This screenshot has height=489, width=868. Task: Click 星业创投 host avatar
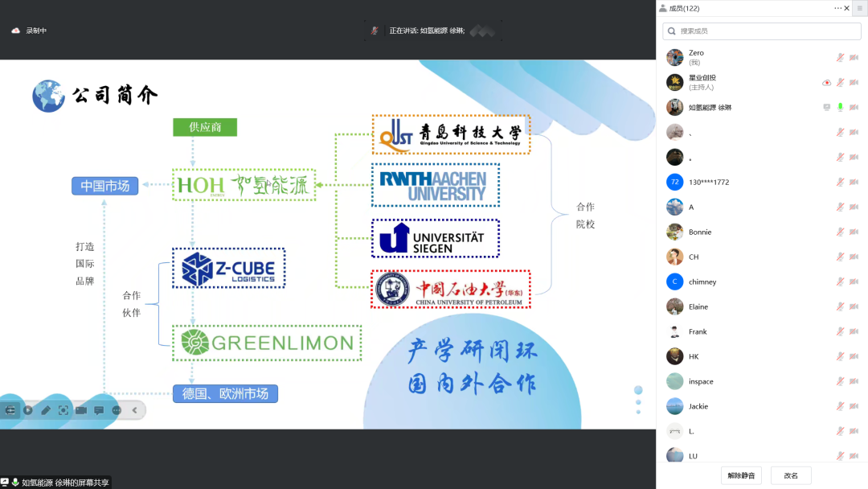tap(675, 83)
